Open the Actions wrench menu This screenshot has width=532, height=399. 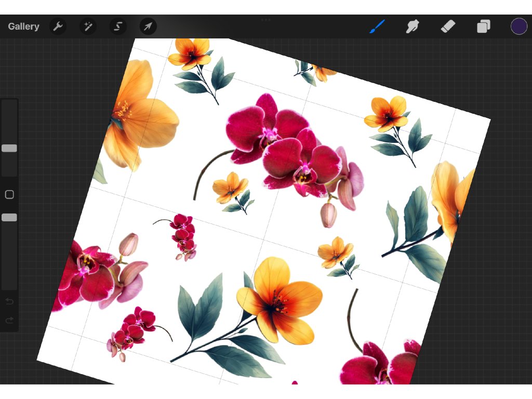[58, 26]
